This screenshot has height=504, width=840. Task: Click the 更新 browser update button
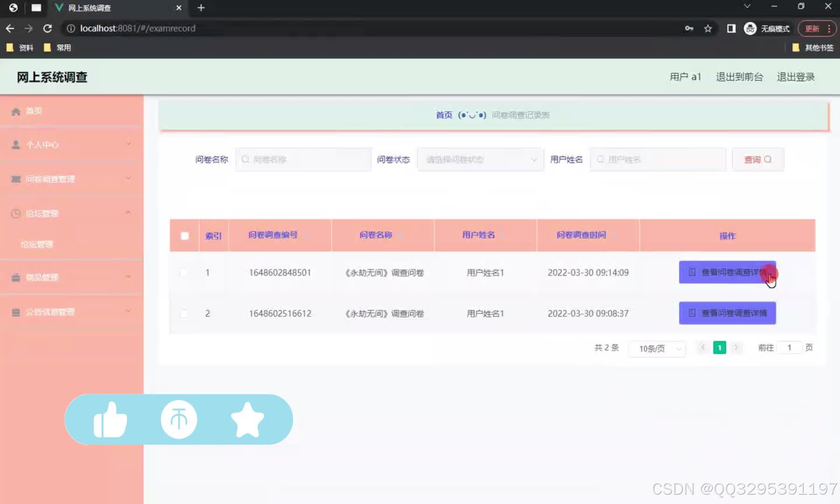click(812, 28)
